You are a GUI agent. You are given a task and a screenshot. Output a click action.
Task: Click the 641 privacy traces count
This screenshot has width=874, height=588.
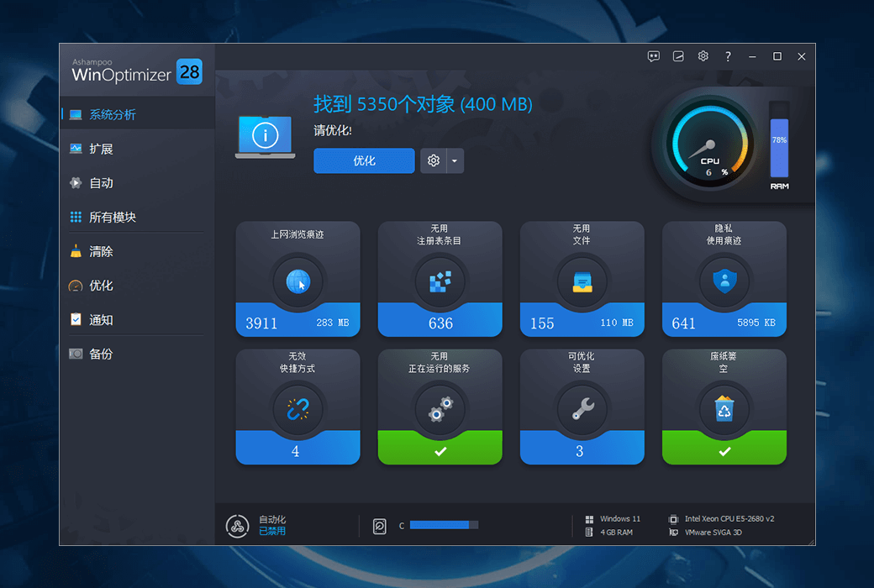[683, 323]
